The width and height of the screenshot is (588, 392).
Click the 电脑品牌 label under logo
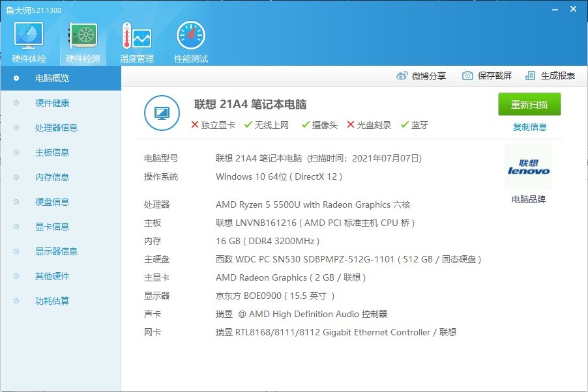point(529,199)
